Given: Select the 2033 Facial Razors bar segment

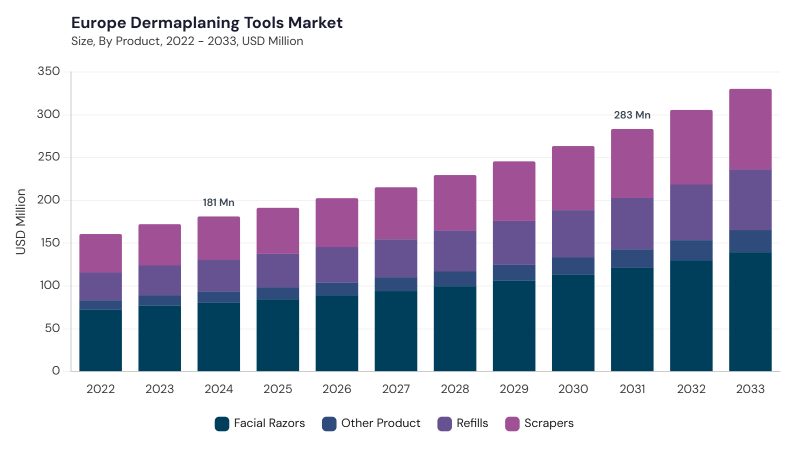Looking at the screenshot, I should (x=750, y=312).
